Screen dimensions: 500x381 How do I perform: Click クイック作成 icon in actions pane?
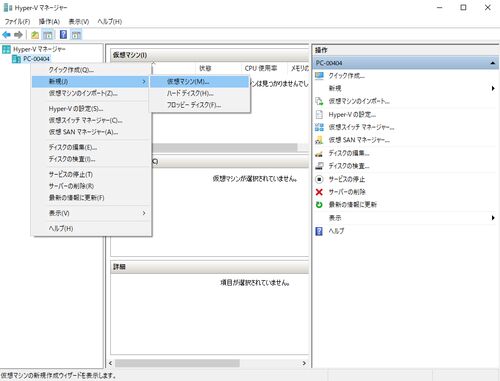pos(319,75)
